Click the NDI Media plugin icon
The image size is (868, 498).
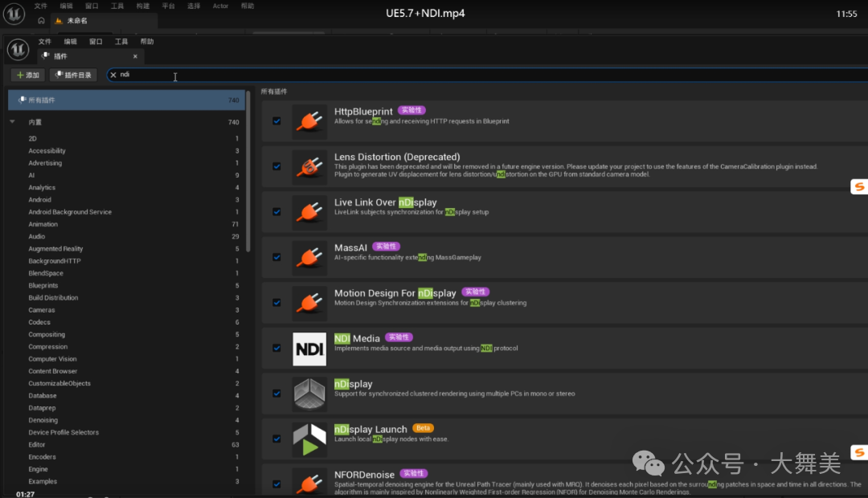[x=309, y=349]
